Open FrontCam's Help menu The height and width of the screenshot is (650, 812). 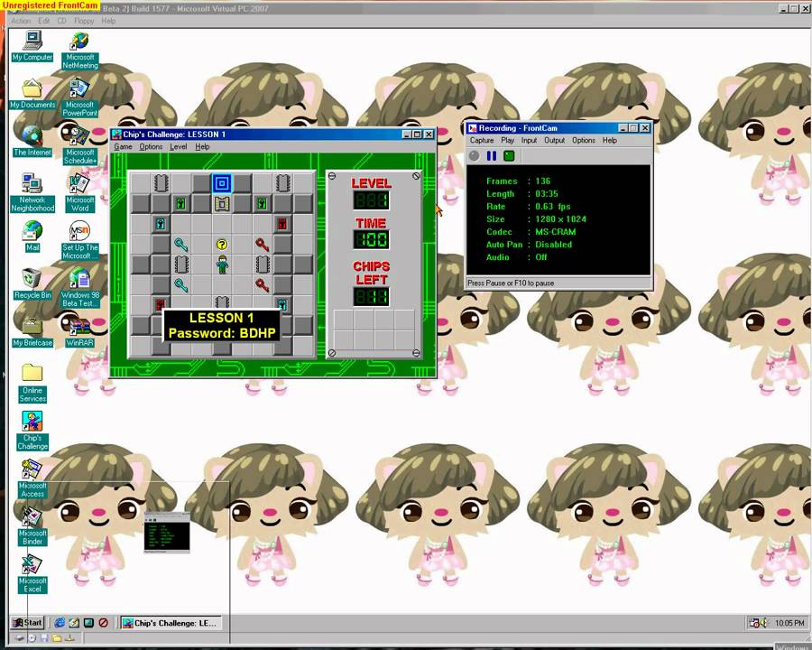tap(610, 140)
